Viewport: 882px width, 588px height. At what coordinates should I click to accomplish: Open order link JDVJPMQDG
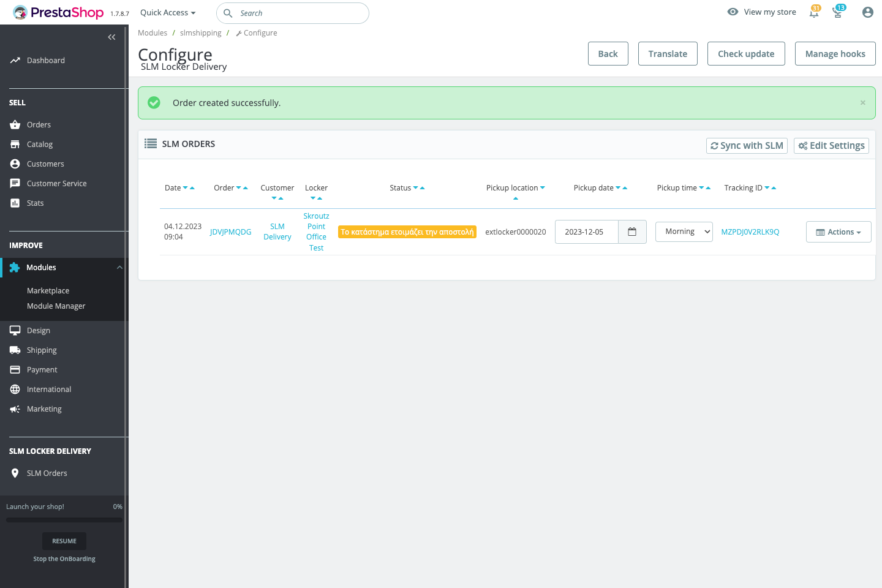[x=230, y=232]
